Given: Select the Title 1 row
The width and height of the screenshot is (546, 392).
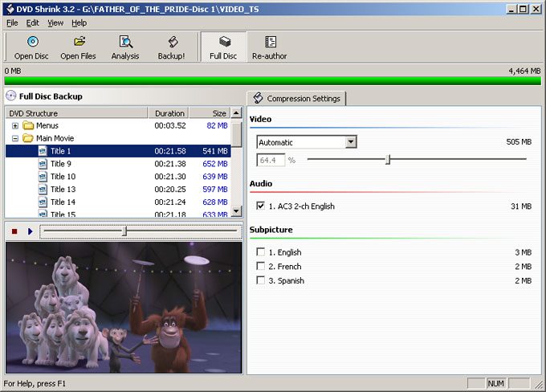Looking at the screenshot, I should pos(118,151).
